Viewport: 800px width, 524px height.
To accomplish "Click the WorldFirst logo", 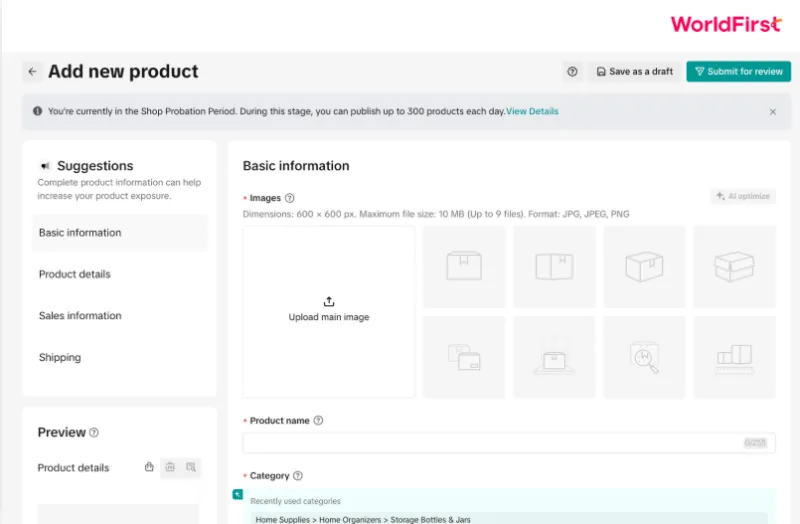I will 726,24.
